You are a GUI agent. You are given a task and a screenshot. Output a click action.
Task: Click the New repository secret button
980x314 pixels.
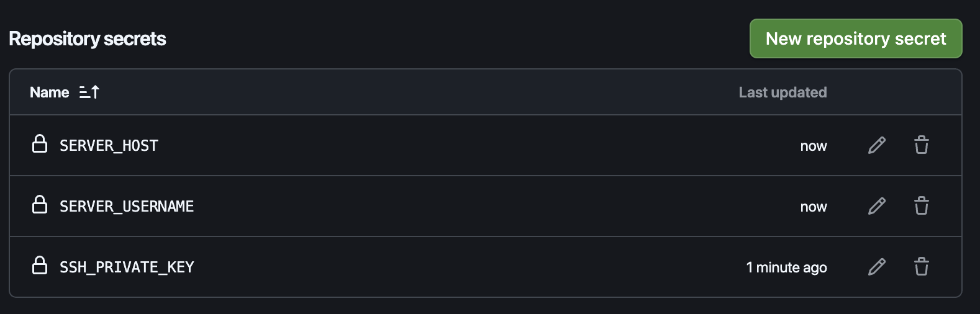[855, 38]
